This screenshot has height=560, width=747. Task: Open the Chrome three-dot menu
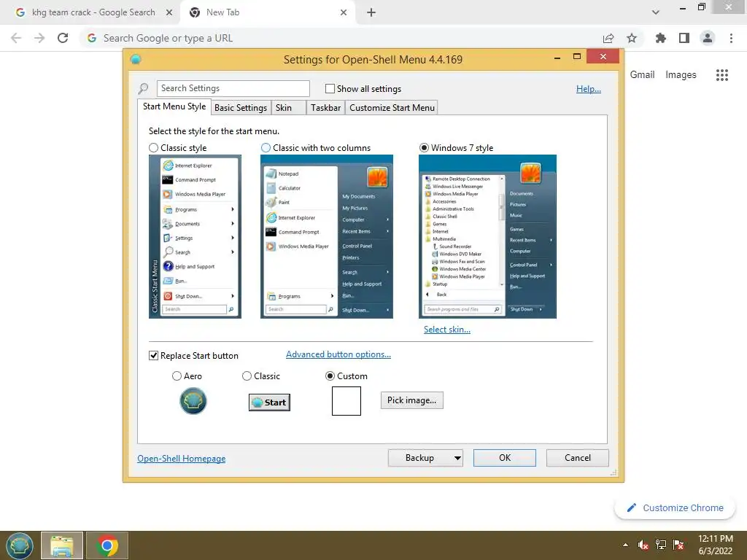pos(731,38)
